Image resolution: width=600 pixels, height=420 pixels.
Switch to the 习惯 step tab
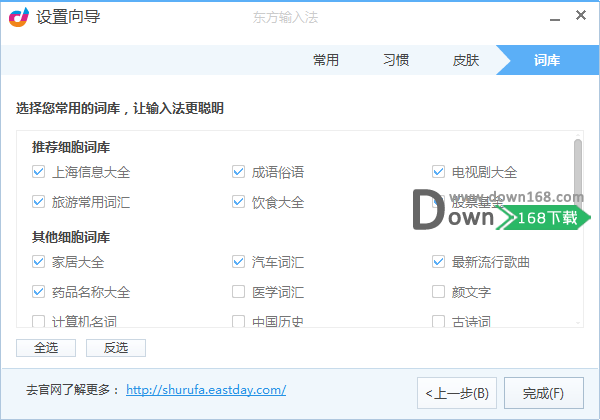pyautogui.click(x=396, y=60)
